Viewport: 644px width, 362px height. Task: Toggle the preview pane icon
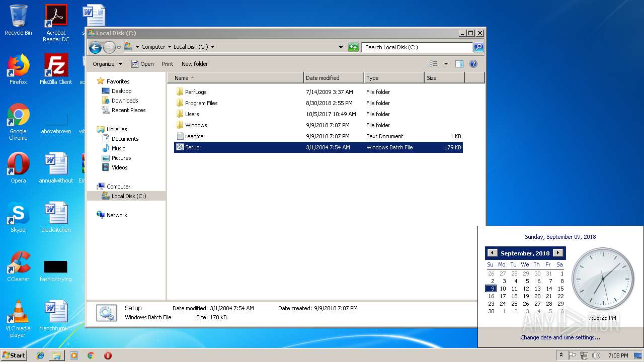[x=459, y=64]
